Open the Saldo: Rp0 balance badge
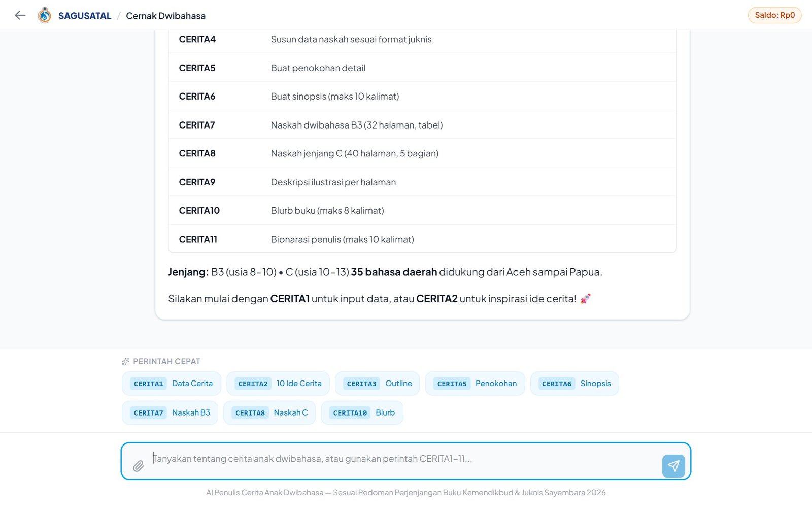The image size is (812, 508). 774,15
